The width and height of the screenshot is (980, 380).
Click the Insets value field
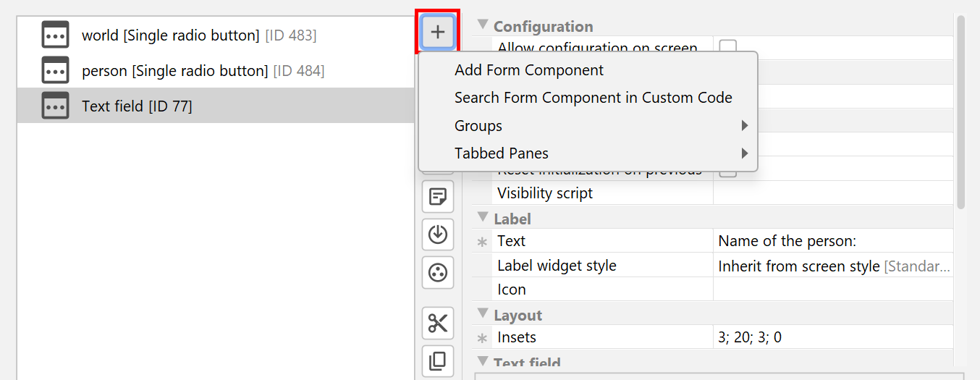pyautogui.click(x=832, y=337)
